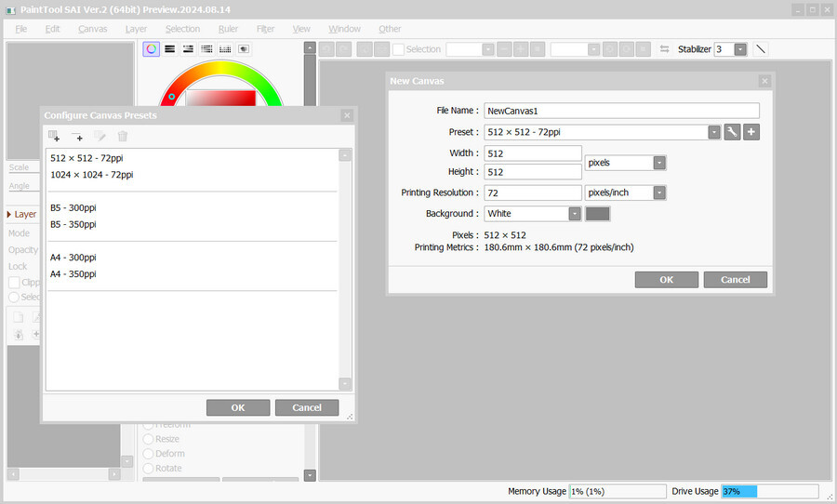Click the Printing Resolution input field
837x504 pixels.
[533, 192]
